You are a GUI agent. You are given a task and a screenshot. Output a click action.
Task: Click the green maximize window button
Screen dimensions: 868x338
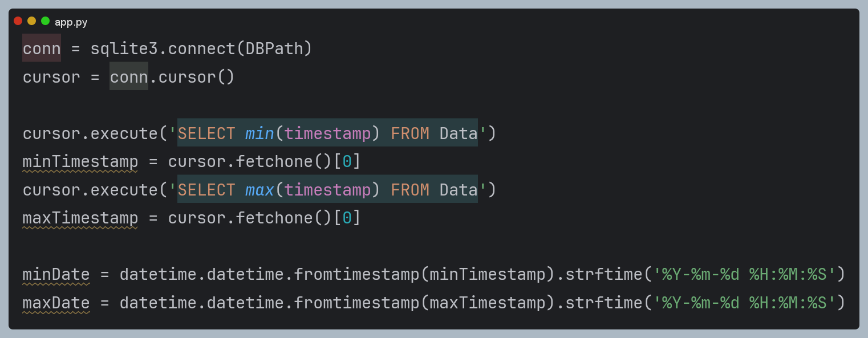tap(46, 21)
